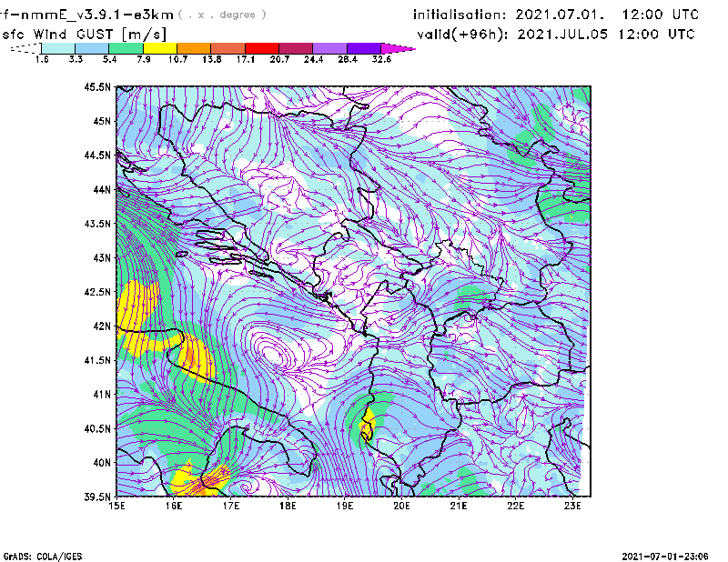
Task: Click the 15E longitude label
Action: 116,506
